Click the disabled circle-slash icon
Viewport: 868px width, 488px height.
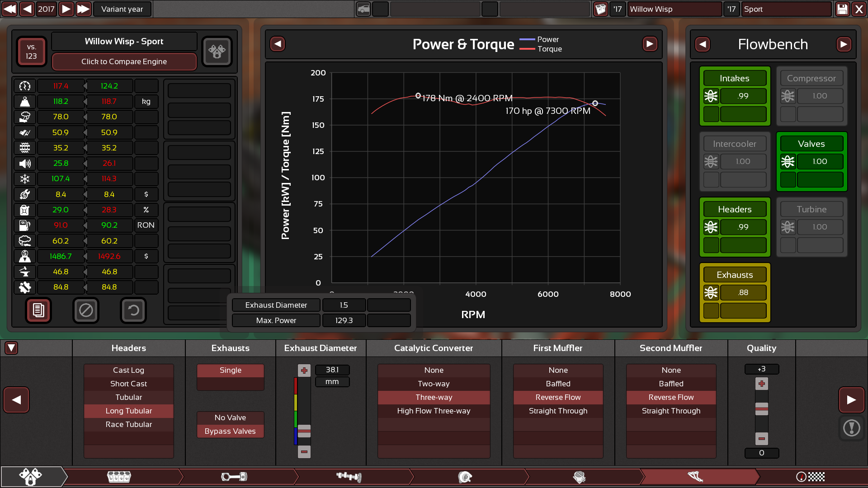(86, 310)
